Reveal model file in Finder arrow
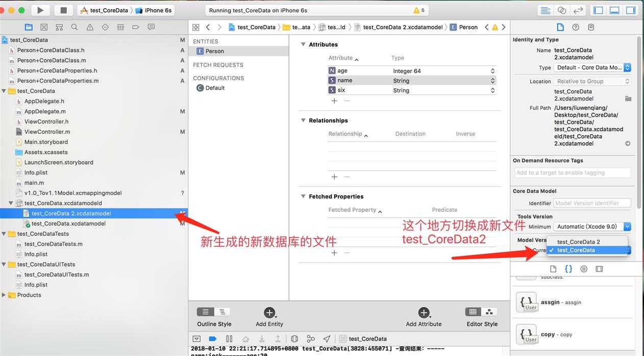Screen dimensions: 644x356 [x=628, y=143]
